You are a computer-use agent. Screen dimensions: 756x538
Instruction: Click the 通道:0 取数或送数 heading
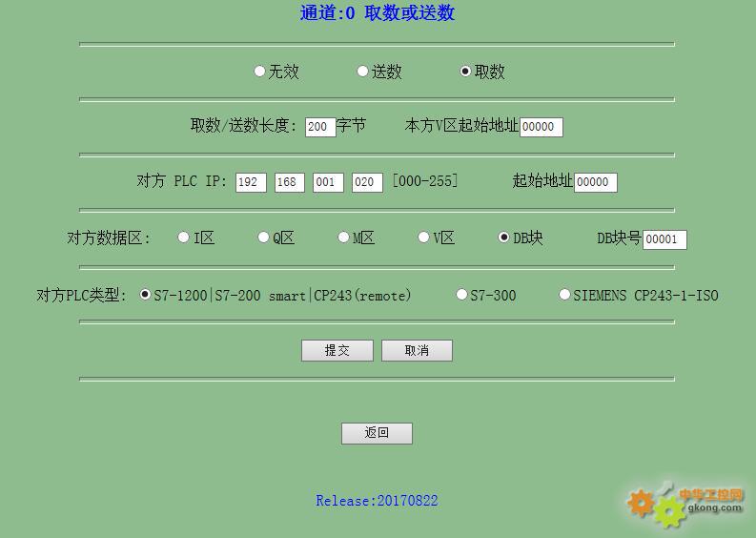click(x=378, y=13)
